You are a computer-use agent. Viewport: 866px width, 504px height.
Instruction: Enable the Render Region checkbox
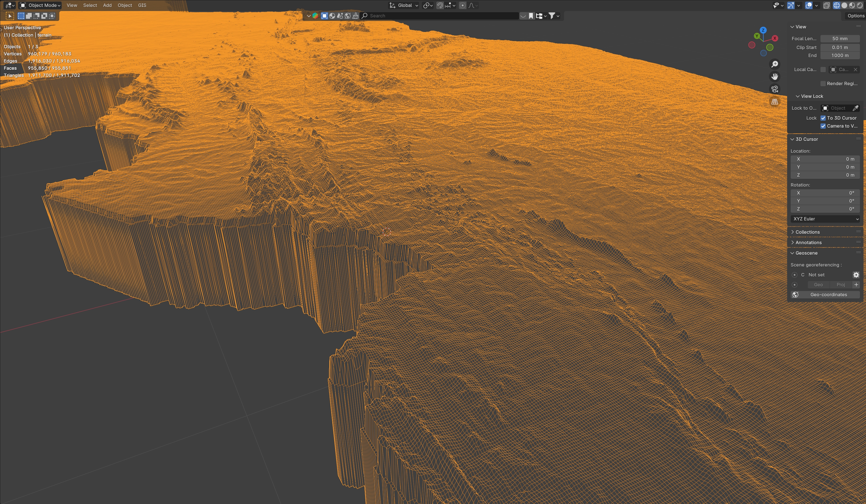[x=823, y=84]
